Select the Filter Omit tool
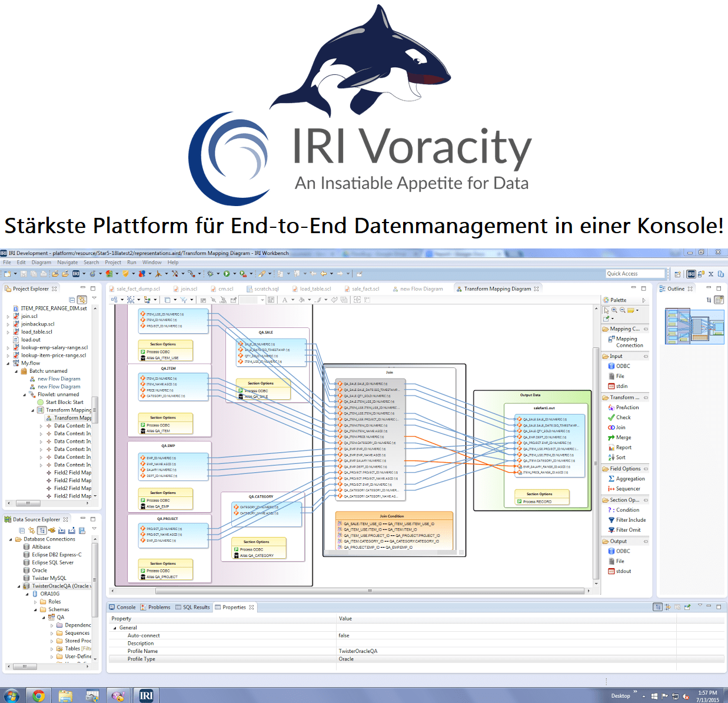This screenshot has width=728, height=703. [624, 530]
